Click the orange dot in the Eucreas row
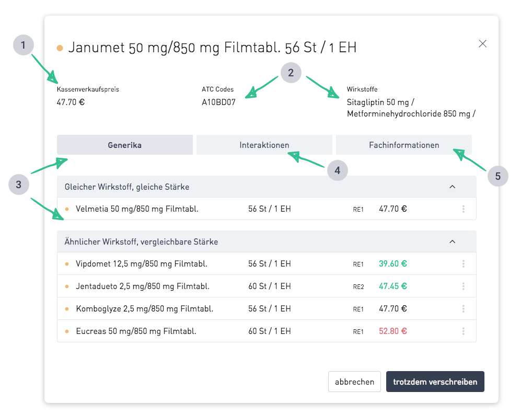 click(67, 331)
